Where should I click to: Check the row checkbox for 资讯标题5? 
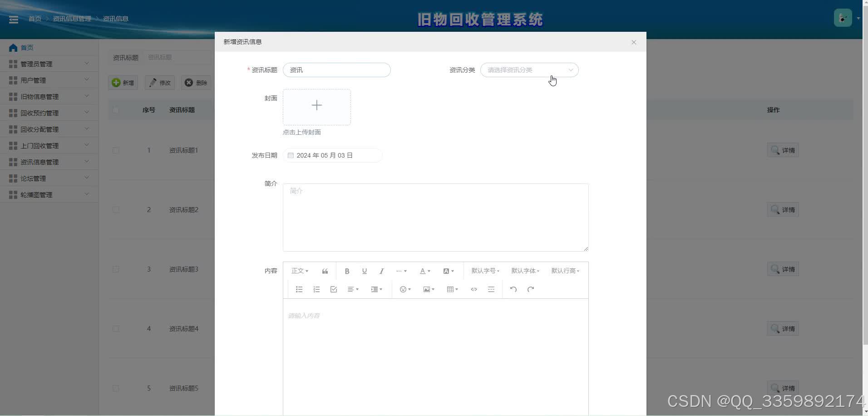coord(116,388)
